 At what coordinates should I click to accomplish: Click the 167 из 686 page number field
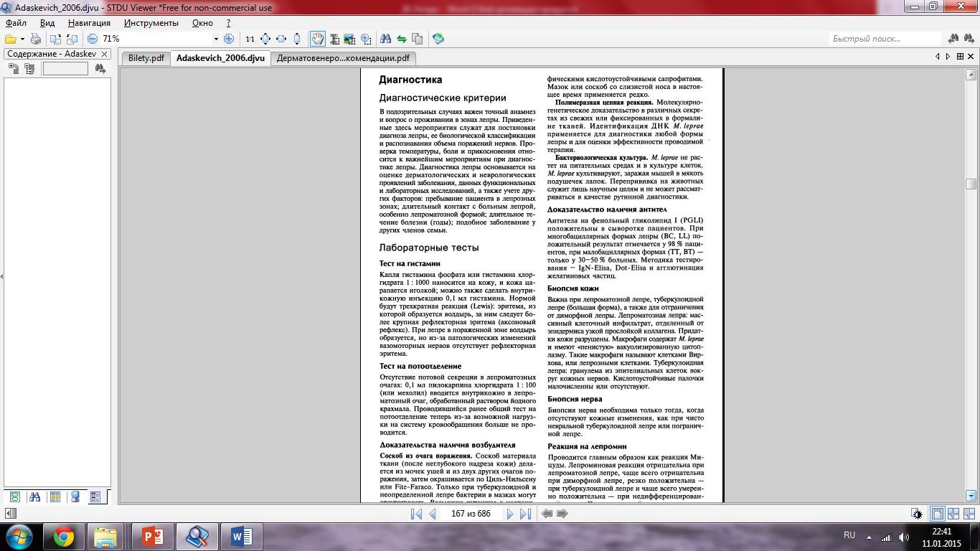(471, 514)
